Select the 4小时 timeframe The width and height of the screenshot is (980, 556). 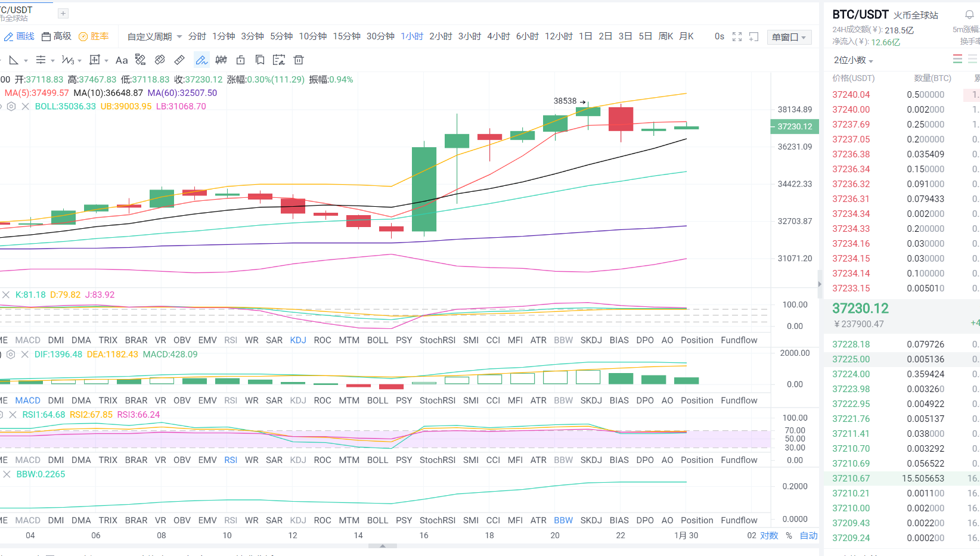[x=498, y=36]
